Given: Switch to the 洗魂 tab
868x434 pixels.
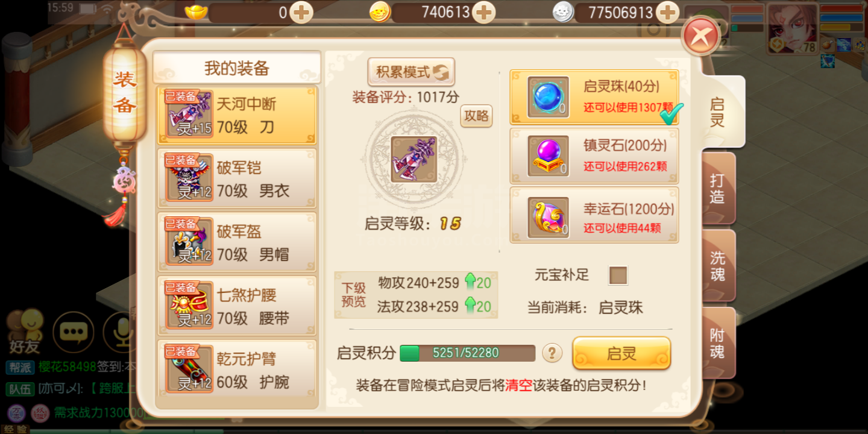Looking at the screenshot, I should [718, 266].
